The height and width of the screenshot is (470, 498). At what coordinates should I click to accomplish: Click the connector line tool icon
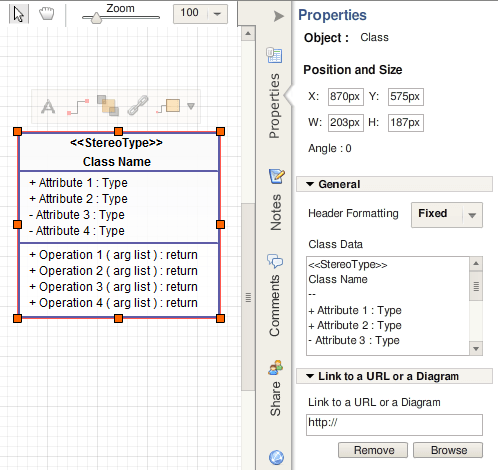[x=78, y=107]
